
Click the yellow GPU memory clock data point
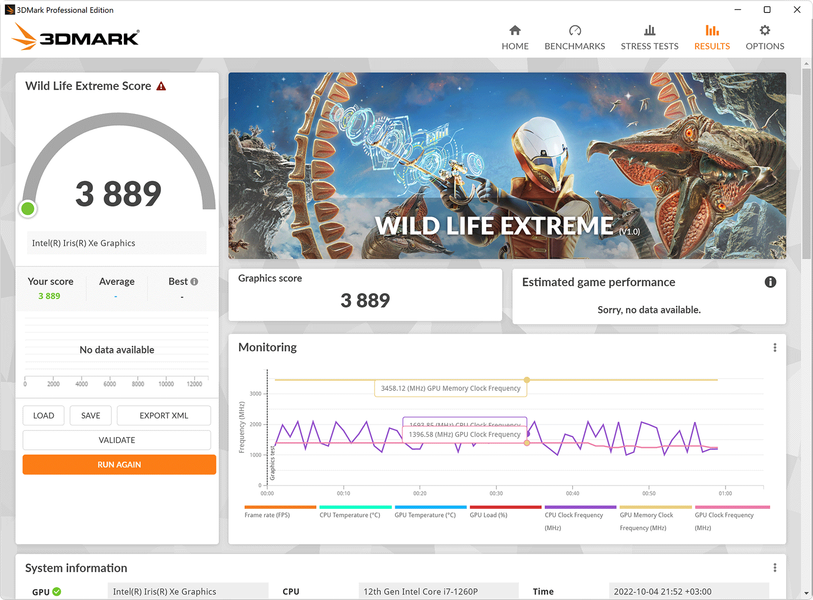[527, 380]
